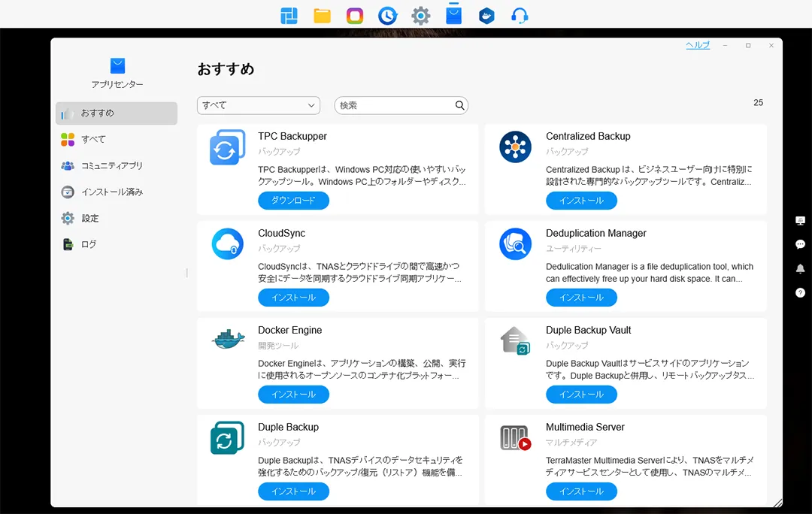
Task: Install Deduplication Manager
Action: [x=581, y=298]
